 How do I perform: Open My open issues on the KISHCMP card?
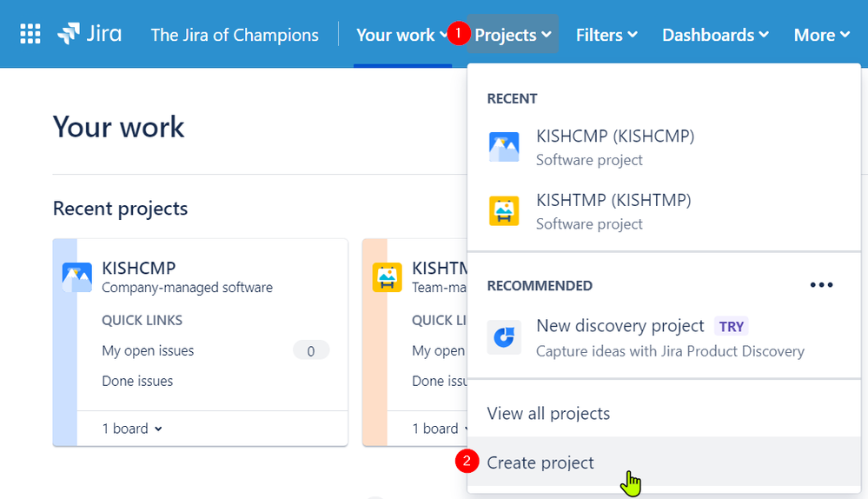148,350
